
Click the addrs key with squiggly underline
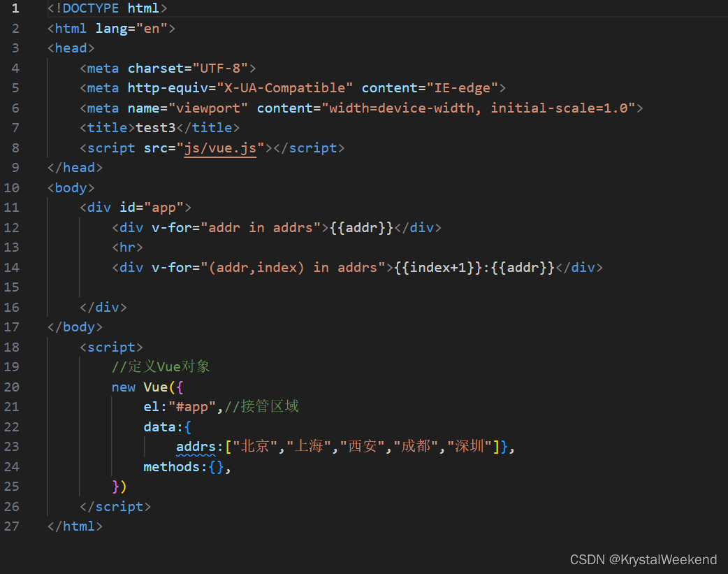[196, 447]
